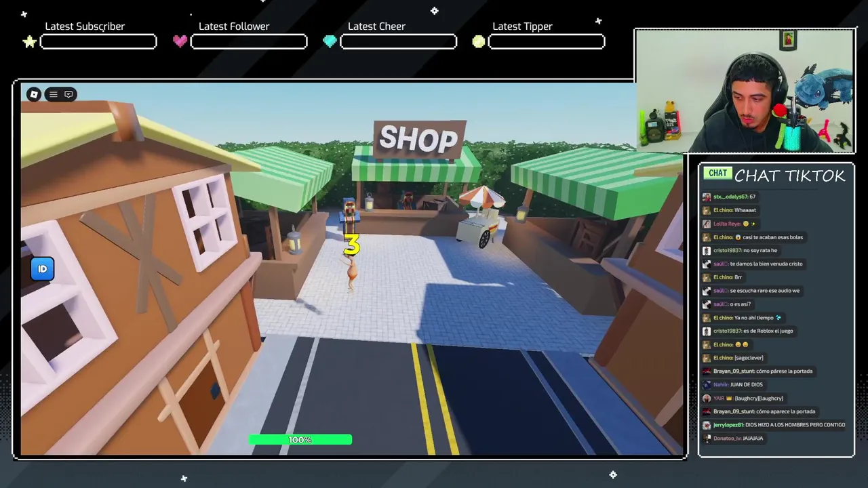Click the yellow star next to Latest Subscriber

point(29,42)
